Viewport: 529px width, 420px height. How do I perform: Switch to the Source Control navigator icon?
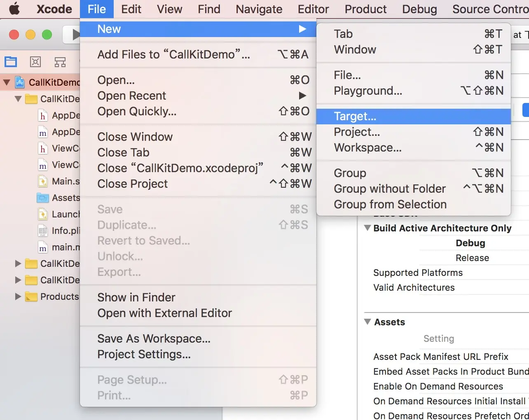pyautogui.click(x=35, y=62)
